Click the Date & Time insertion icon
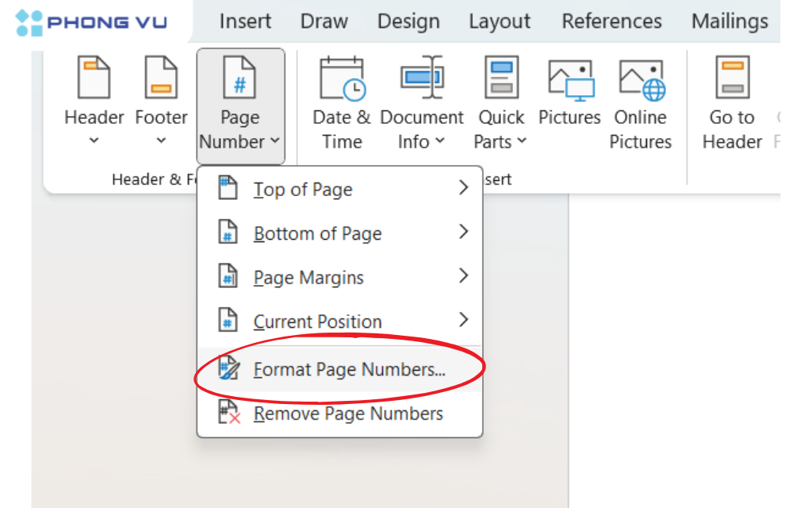The height and width of the screenshot is (508, 812). coord(339,77)
